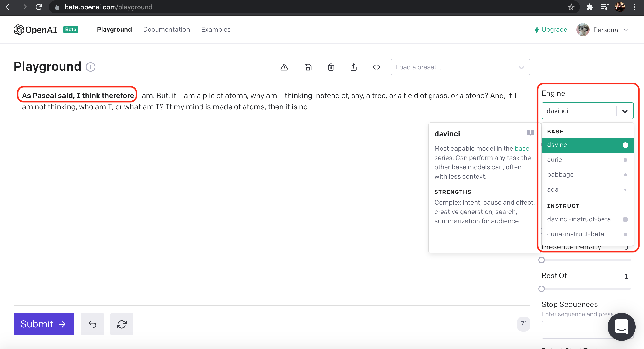Click the Presence Penalty slider handle
The height and width of the screenshot is (349, 644).
(x=542, y=260)
